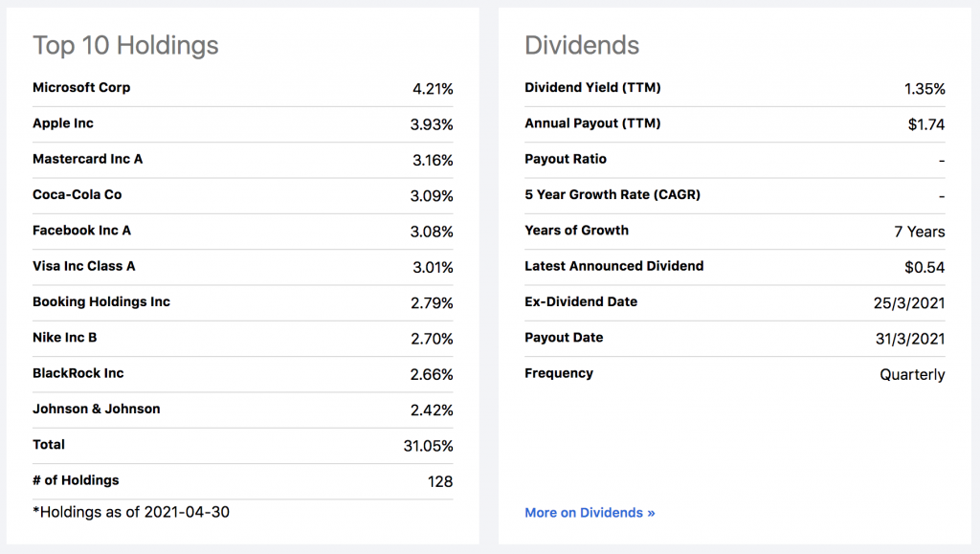The width and height of the screenshot is (980, 554).
Task: Click the 3.09% Coca-Cola weight value
Action: click(432, 195)
